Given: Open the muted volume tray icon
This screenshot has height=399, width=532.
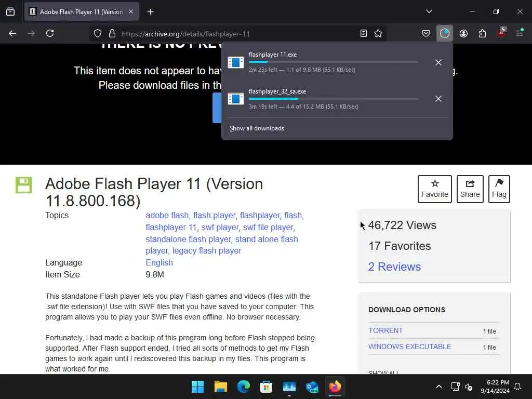Looking at the screenshot, I should (x=469, y=387).
